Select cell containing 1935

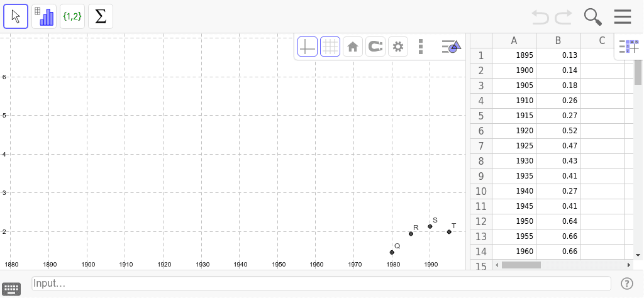(x=514, y=176)
